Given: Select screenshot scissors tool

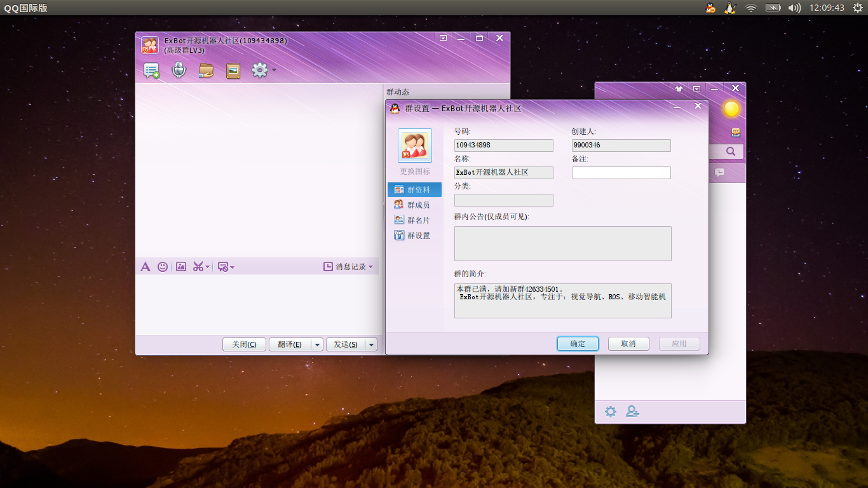Looking at the screenshot, I should [198, 267].
